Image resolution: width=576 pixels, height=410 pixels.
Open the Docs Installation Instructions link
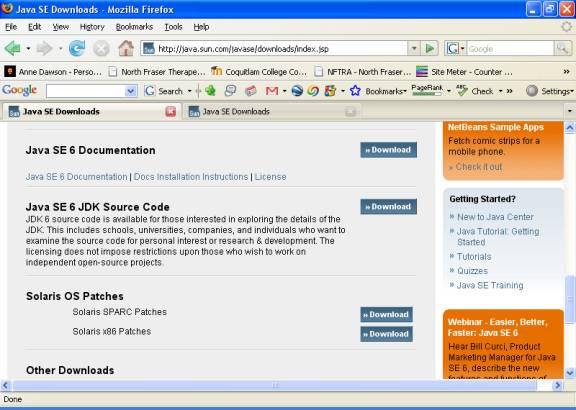coord(191,177)
